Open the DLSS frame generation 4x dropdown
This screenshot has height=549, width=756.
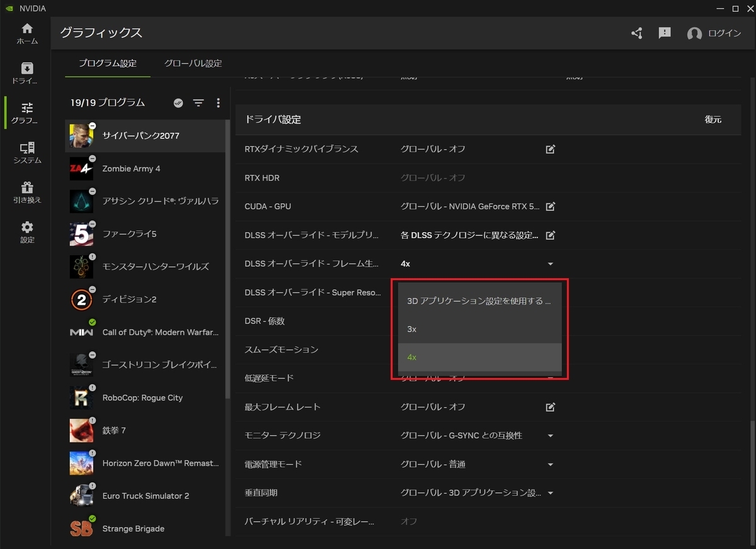[478, 264]
